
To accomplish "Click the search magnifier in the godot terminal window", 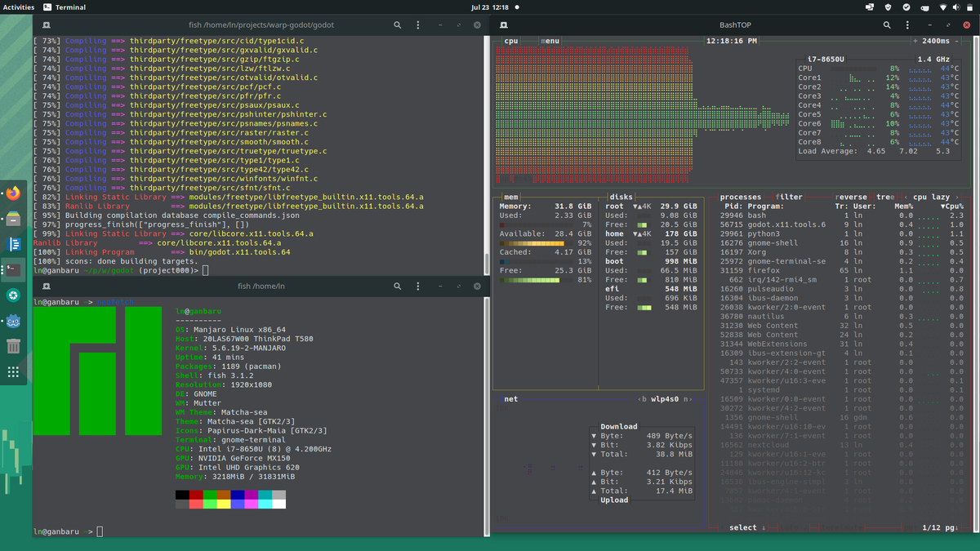I will tap(398, 24).
